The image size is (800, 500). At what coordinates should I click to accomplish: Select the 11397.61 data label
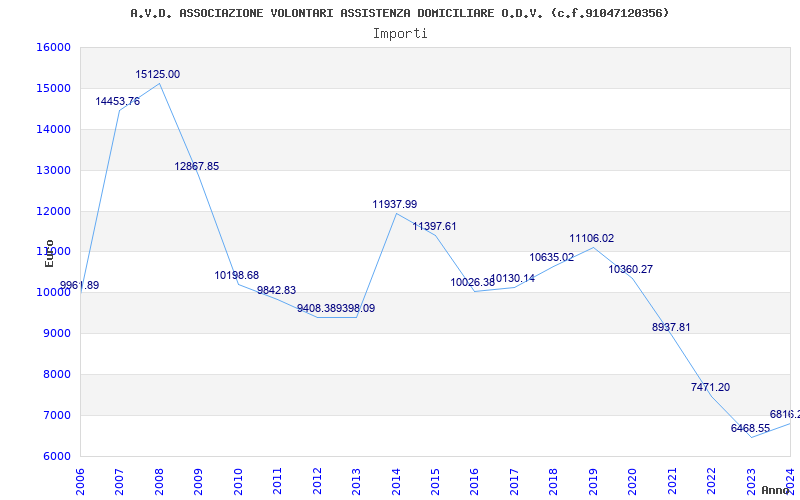pos(435,227)
